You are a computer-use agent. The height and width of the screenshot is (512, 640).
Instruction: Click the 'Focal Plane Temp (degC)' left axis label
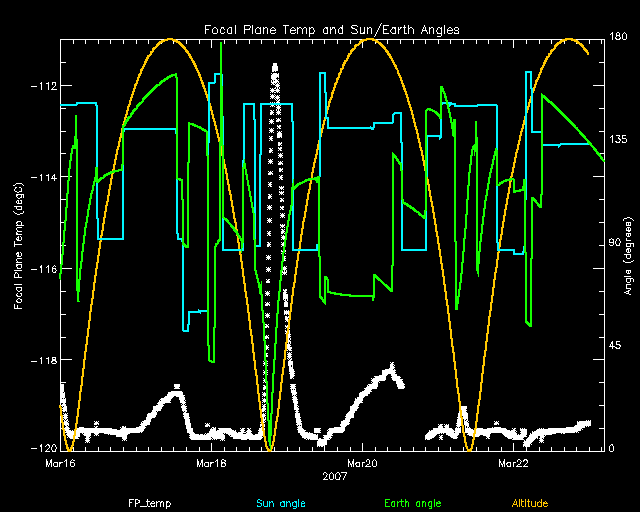[19, 244]
